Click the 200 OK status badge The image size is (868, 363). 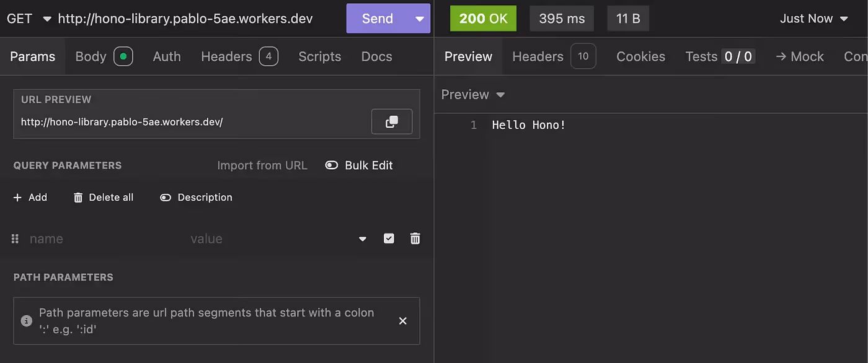coord(484,19)
